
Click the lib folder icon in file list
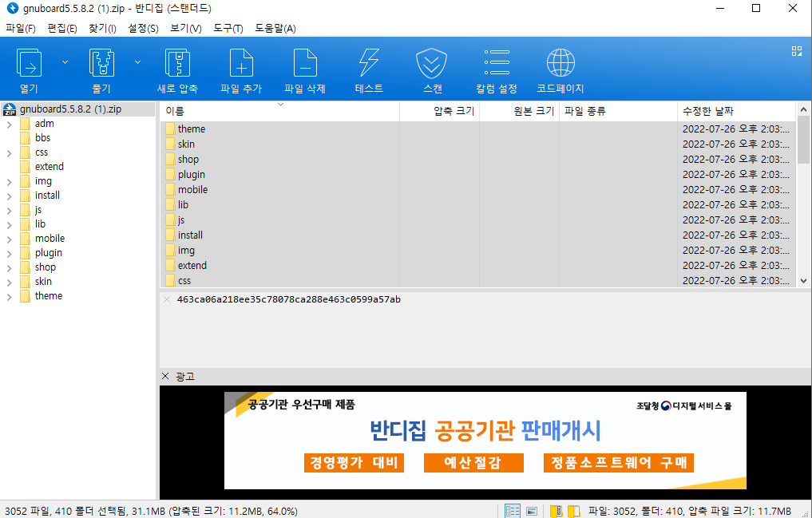[x=170, y=205]
